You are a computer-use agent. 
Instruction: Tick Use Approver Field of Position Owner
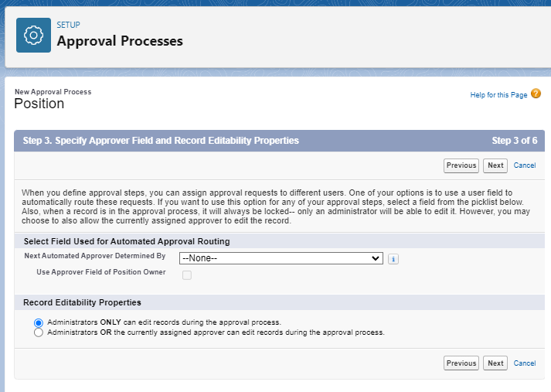pos(187,275)
